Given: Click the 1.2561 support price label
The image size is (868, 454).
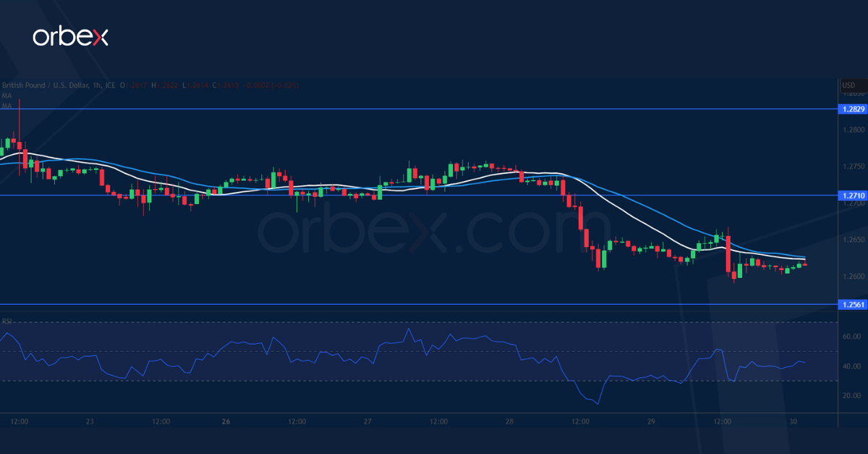Looking at the screenshot, I should coord(853,304).
